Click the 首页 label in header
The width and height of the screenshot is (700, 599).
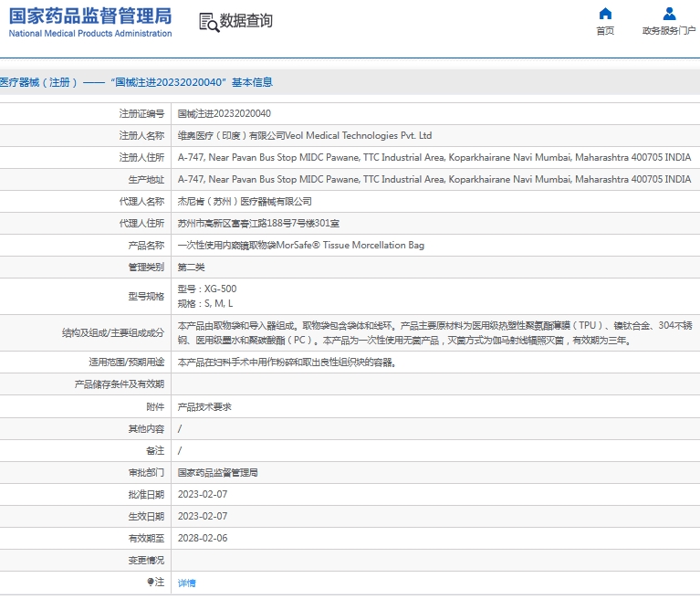point(605,31)
